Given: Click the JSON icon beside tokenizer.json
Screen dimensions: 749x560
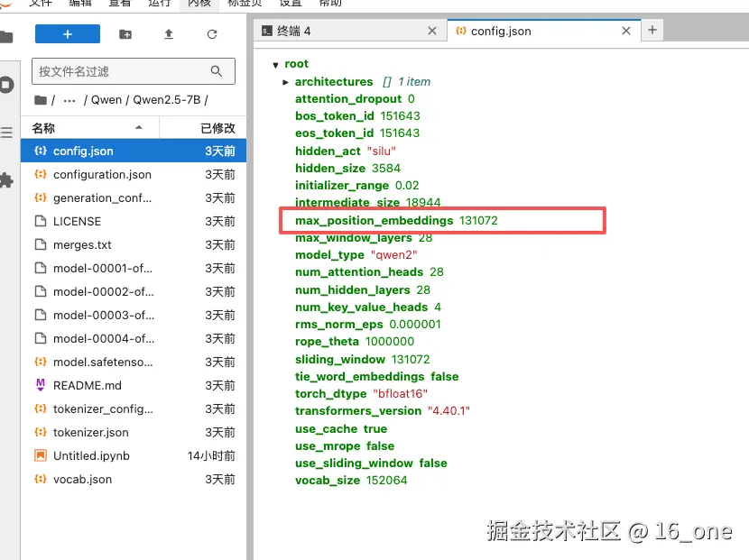Looking at the screenshot, I should tap(41, 432).
